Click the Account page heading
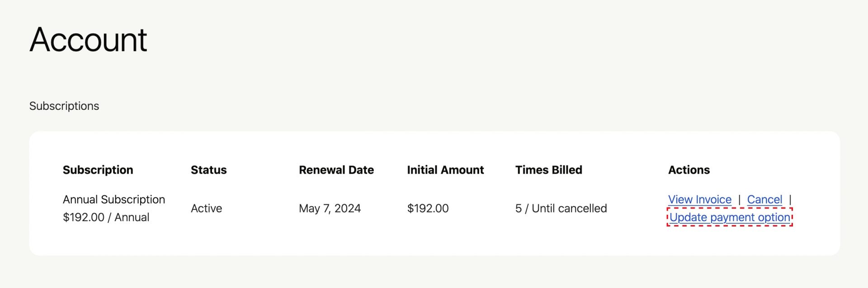Viewport: 868px width, 288px height. pos(89,40)
